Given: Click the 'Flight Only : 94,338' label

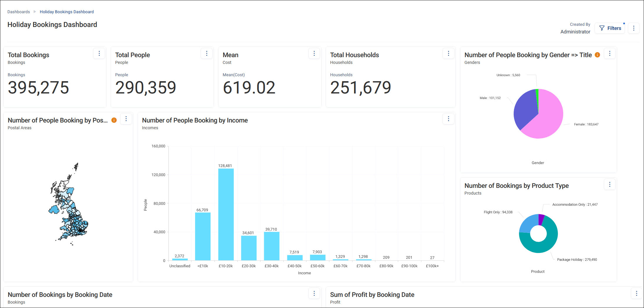Looking at the screenshot, I should [498, 212].
